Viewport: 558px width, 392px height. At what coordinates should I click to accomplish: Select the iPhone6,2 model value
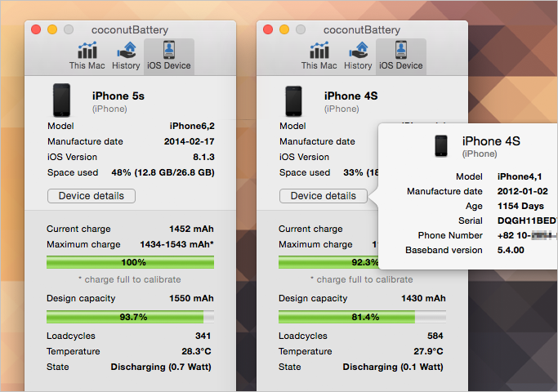(x=192, y=126)
